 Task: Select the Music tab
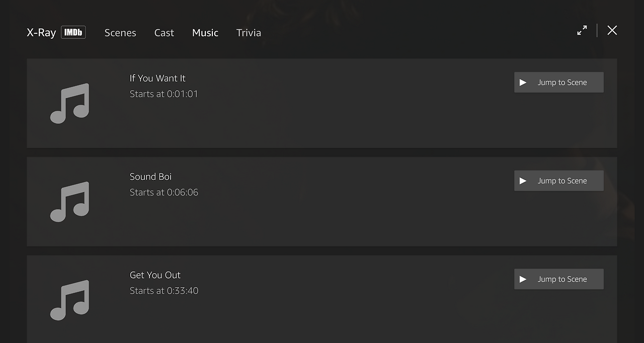click(x=205, y=33)
